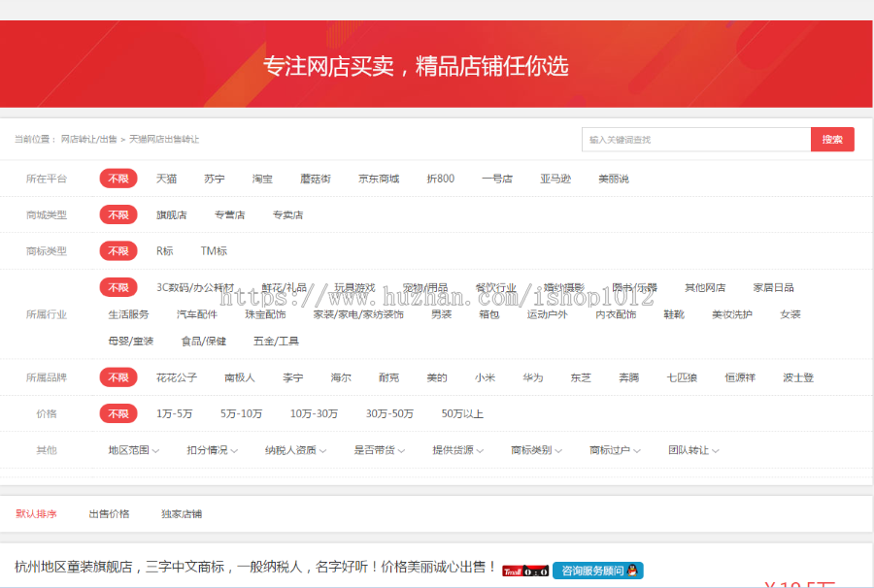Click the 咨询服务顾问 QQ consult button
Viewport: 874px width, 588px height.
point(598,571)
